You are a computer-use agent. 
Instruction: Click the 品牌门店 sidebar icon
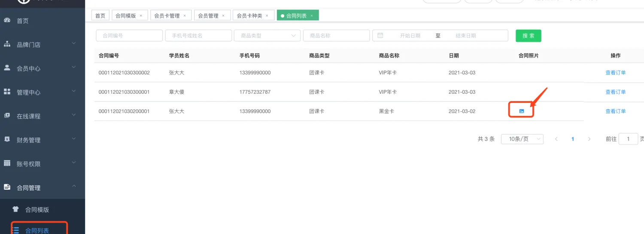(x=7, y=44)
